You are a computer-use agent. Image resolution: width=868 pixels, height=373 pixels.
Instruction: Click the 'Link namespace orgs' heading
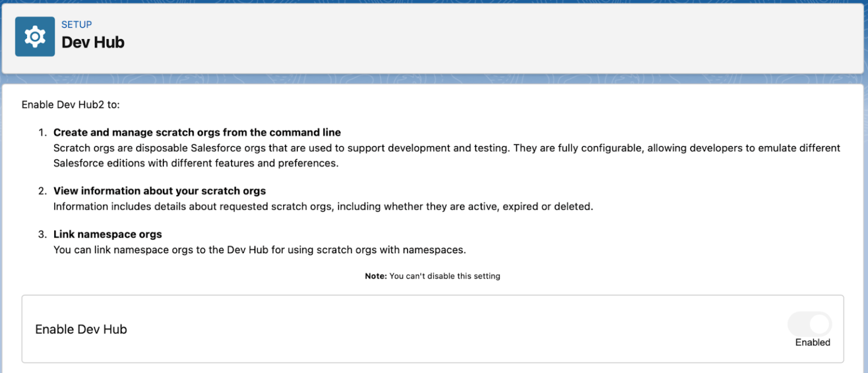108,234
